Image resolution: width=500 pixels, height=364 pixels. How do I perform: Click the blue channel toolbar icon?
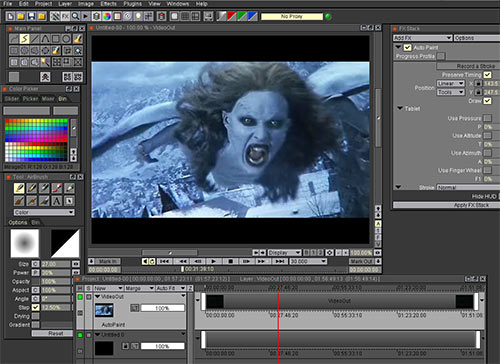pyautogui.click(x=253, y=16)
